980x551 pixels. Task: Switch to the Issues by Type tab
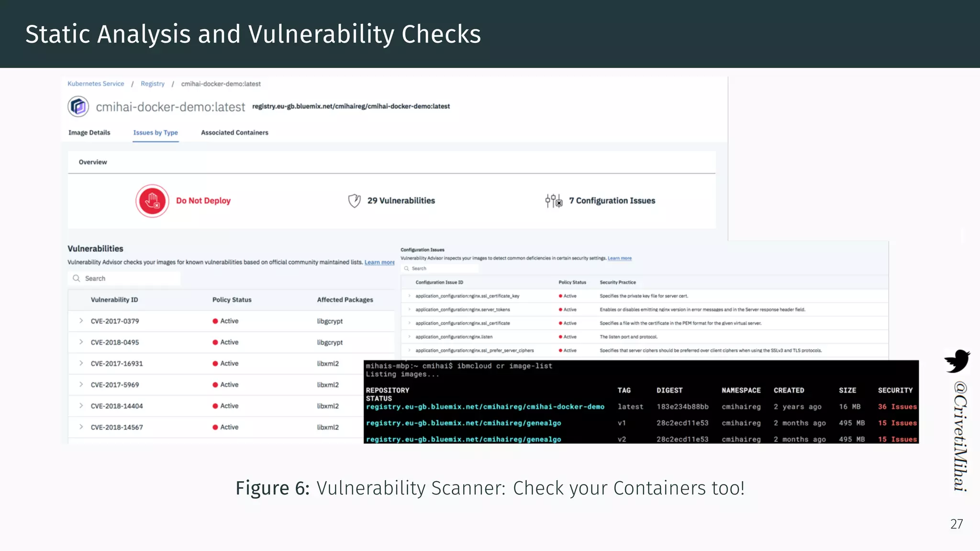tap(156, 132)
